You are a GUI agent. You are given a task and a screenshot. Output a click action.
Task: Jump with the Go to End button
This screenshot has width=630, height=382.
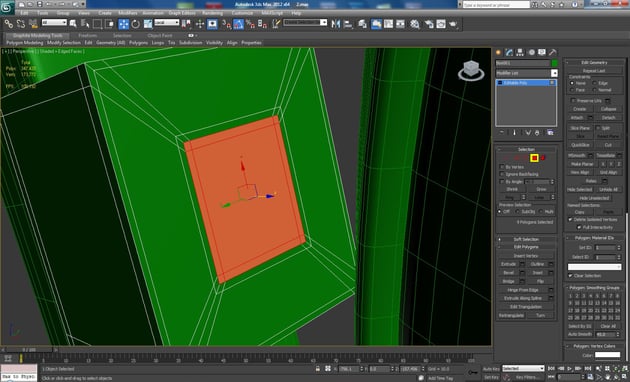click(x=588, y=368)
